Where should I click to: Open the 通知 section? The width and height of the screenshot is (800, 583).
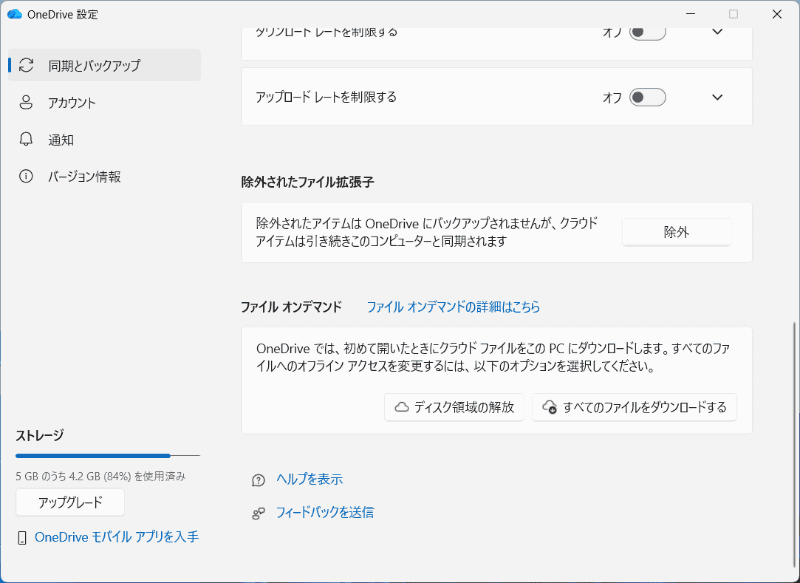click(x=105, y=139)
